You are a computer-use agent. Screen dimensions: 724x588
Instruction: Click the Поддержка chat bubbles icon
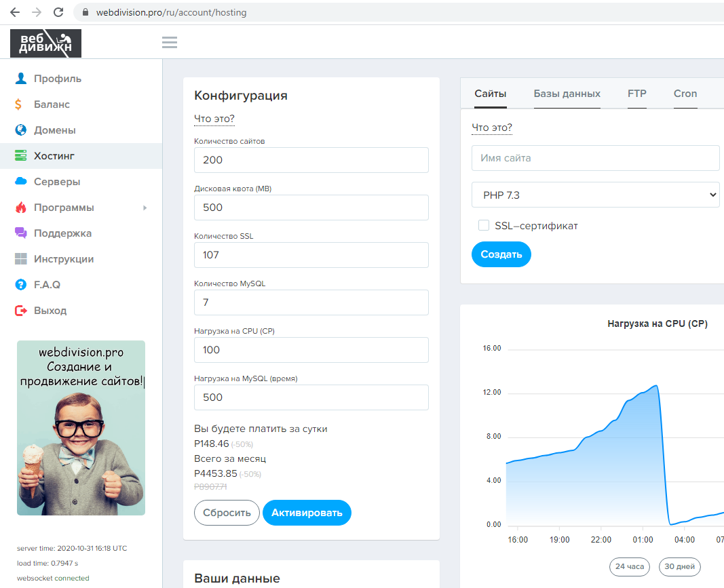coord(21,233)
